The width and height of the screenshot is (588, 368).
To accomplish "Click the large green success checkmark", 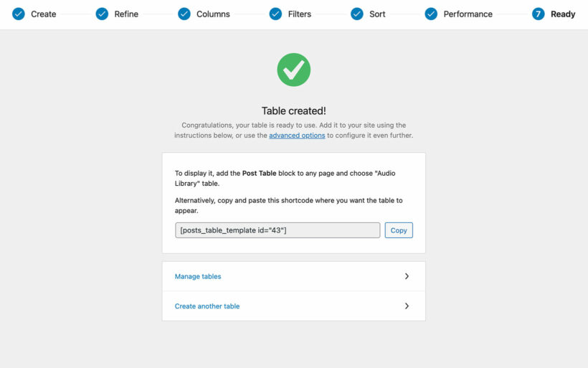I will 294,70.
